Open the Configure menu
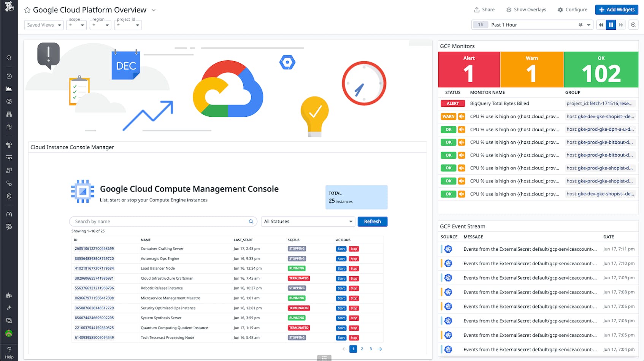This screenshot has height=361, width=644. [x=573, y=9]
